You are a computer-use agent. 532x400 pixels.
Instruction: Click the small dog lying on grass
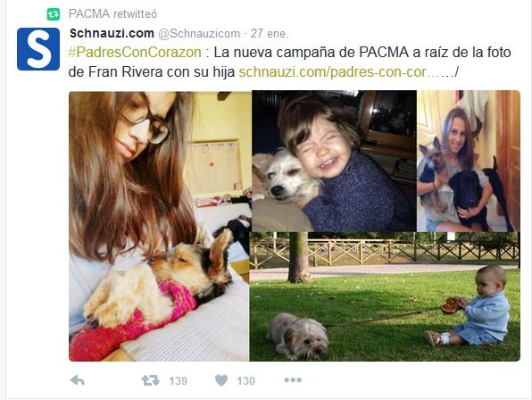[x=298, y=337]
